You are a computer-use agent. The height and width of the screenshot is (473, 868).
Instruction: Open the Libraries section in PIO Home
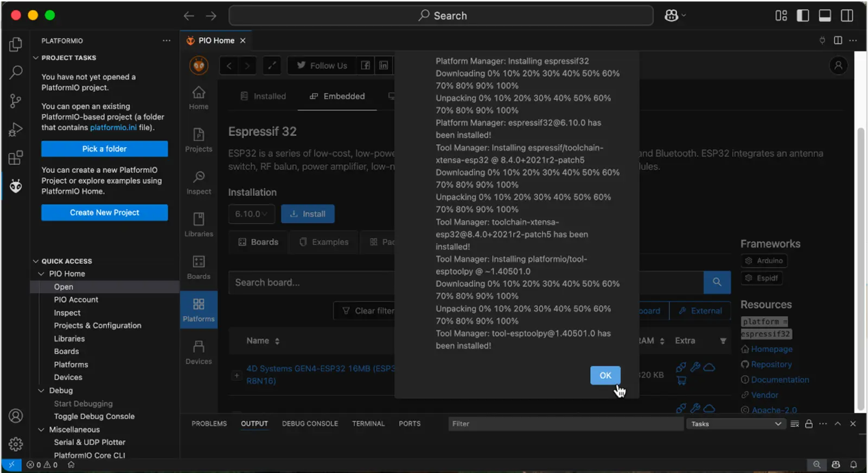199,225
